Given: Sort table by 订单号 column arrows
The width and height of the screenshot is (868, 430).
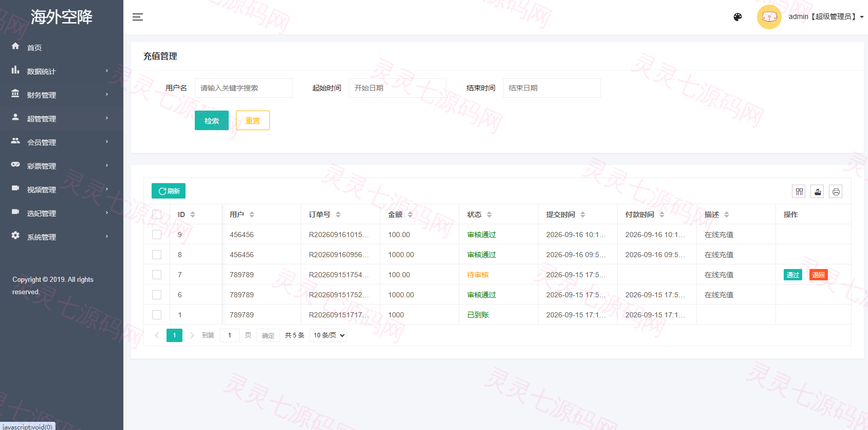Looking at the screenshot, I should (x=338, y=214).
